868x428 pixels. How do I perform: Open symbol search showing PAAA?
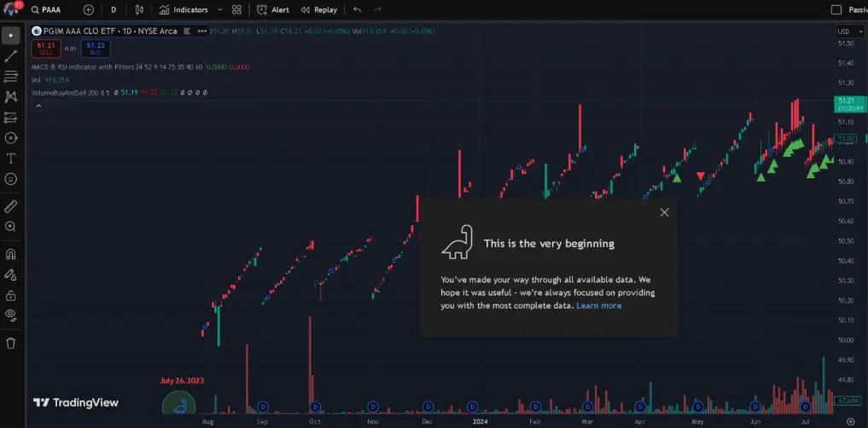46,10
